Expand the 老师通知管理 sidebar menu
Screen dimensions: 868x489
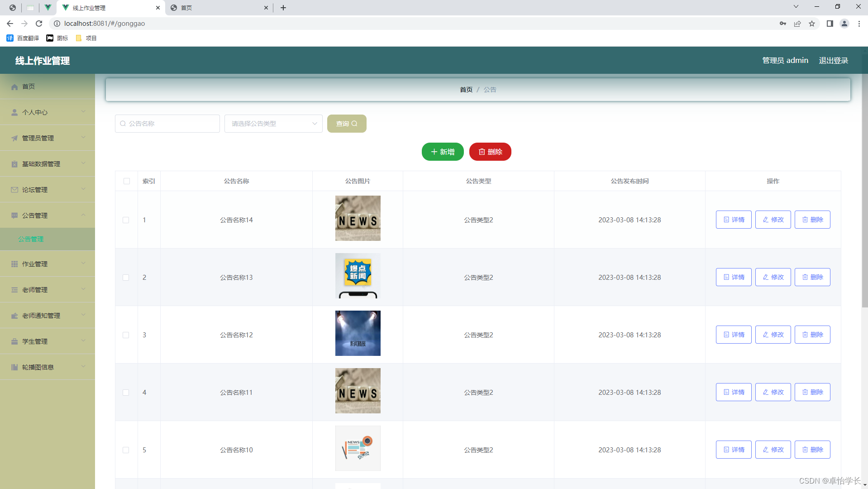48,316
